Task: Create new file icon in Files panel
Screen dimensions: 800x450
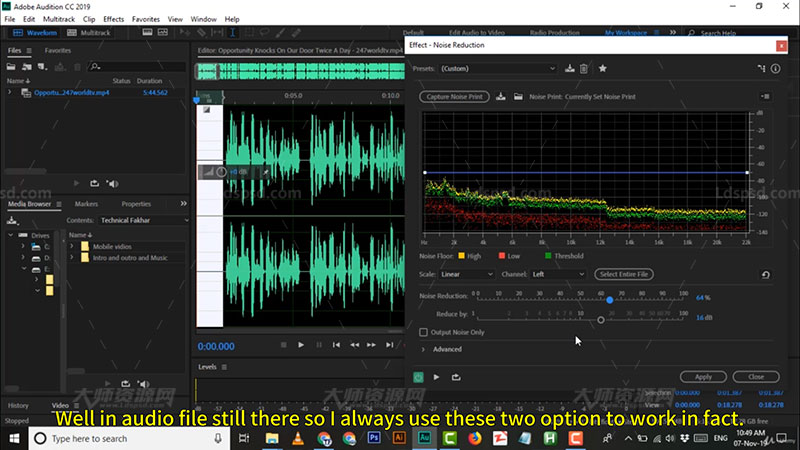Action: (x=42, y=66)
